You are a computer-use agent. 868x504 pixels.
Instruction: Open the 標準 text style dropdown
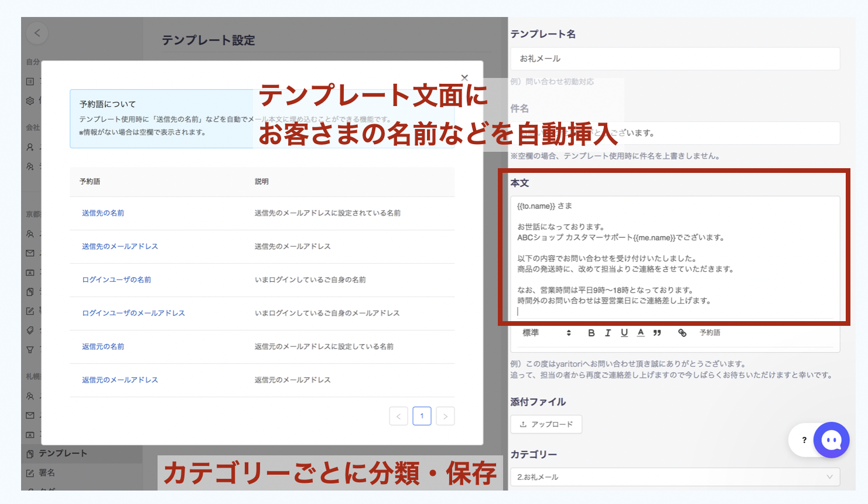click(546, 333)
